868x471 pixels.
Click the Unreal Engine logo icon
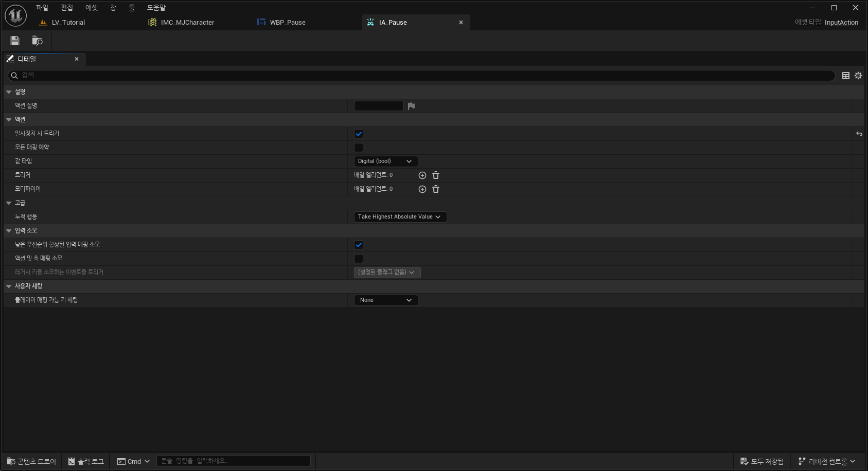15,15
